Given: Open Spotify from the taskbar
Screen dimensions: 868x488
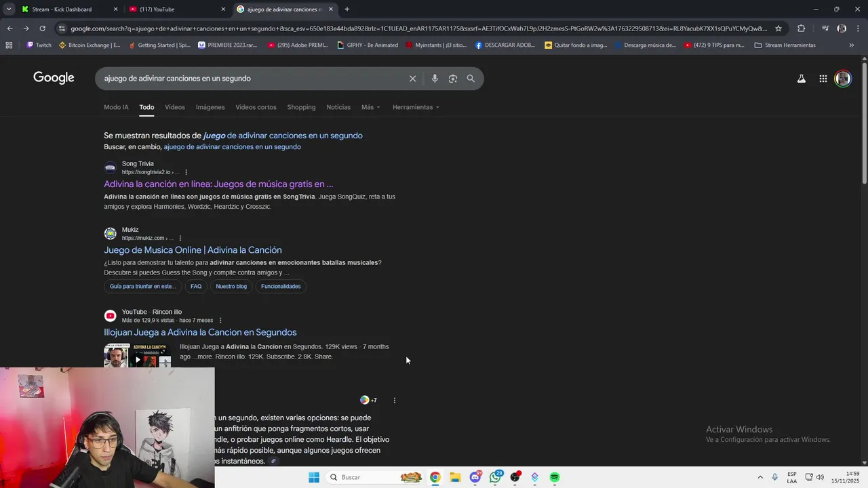Looking at the screenshot, I should point(555,477).
